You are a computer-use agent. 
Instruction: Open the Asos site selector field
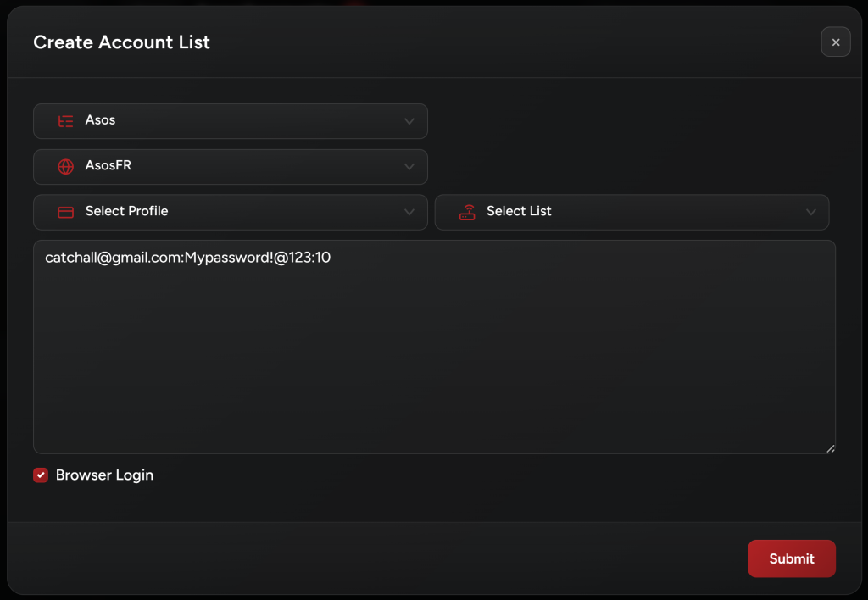pos(229,121)
